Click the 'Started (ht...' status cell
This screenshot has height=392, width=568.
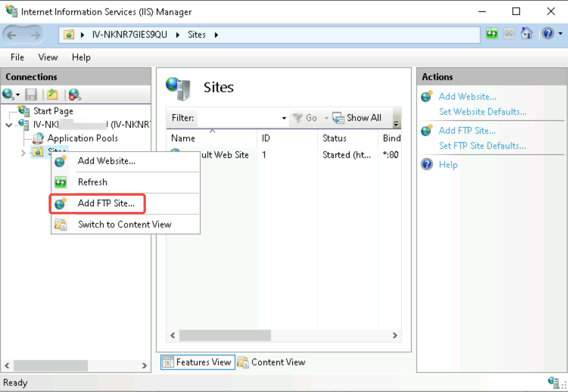coord(347,155)
